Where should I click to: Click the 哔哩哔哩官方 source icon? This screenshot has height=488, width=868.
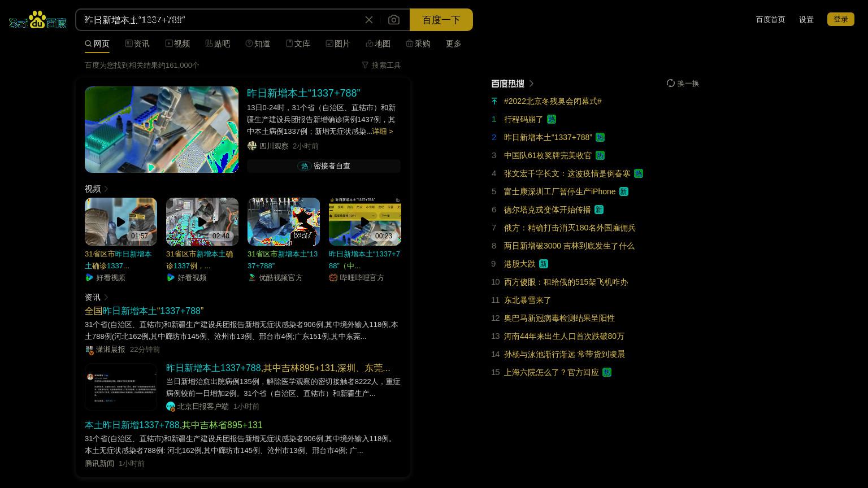pyautogui.click(x=333, y=277)
